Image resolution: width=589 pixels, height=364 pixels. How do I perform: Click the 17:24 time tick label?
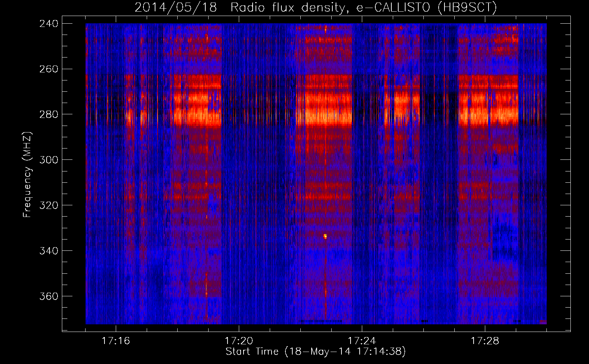tap(362, 341)
